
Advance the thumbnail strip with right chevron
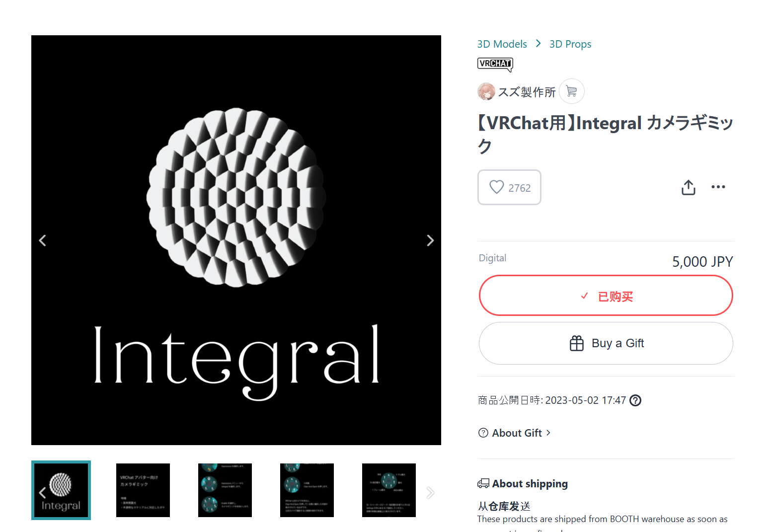[430, 492]
